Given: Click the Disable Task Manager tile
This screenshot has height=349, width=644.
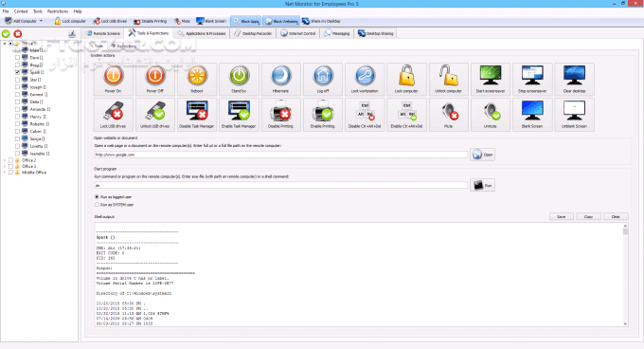Looking at the screenshot, I should 197,115.
